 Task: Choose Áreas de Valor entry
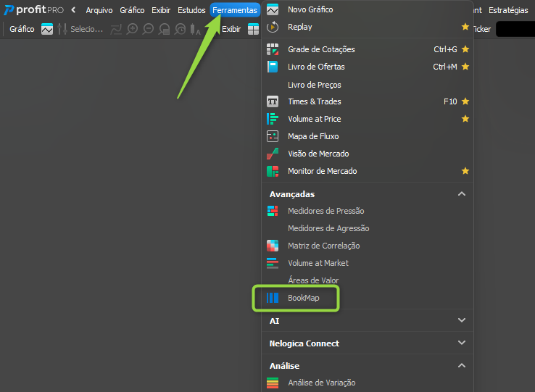coord(313,280)
